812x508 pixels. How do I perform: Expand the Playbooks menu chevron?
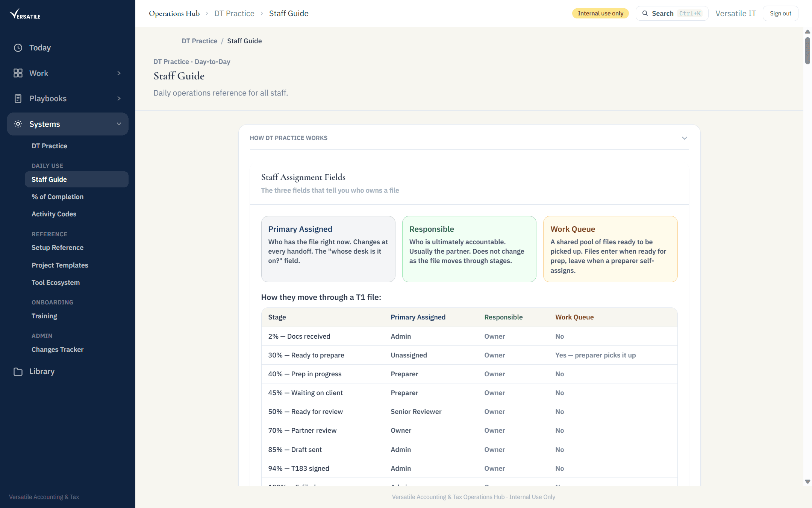(x=119, y=99)
